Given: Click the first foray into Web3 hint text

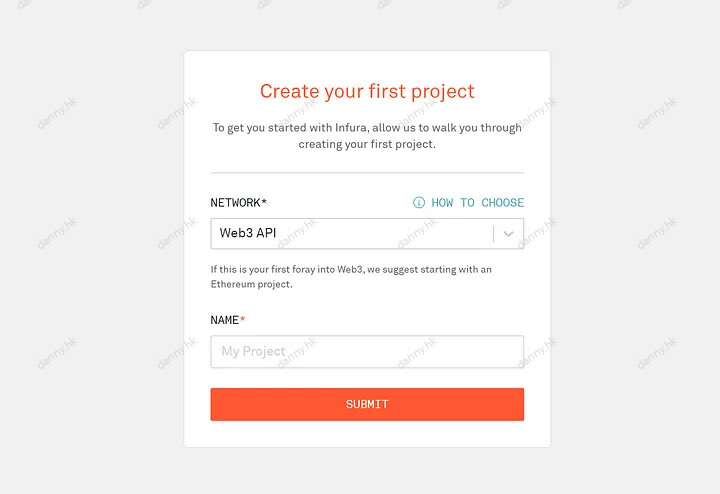Looking at the screenshot, I should pos(351,277).
